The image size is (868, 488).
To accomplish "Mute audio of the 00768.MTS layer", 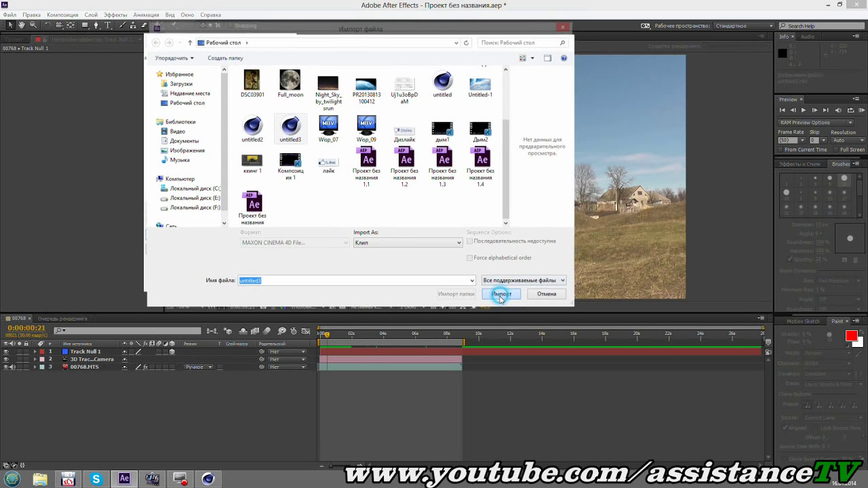I will pyautogui.click(x=13, y=367).
